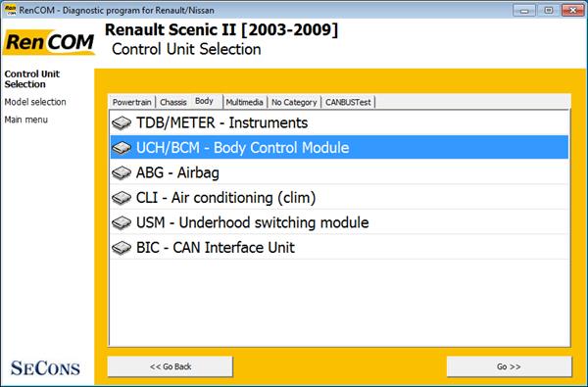Screen dimensions: 588x387
Task: Switch to the Powertrain tab
Action: click(x=131, y=102)
